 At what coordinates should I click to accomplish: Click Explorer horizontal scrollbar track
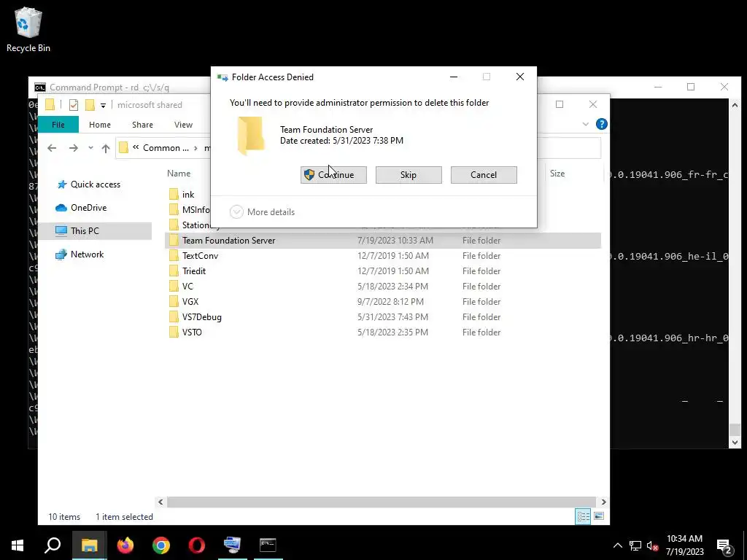(x=382, y=502)
